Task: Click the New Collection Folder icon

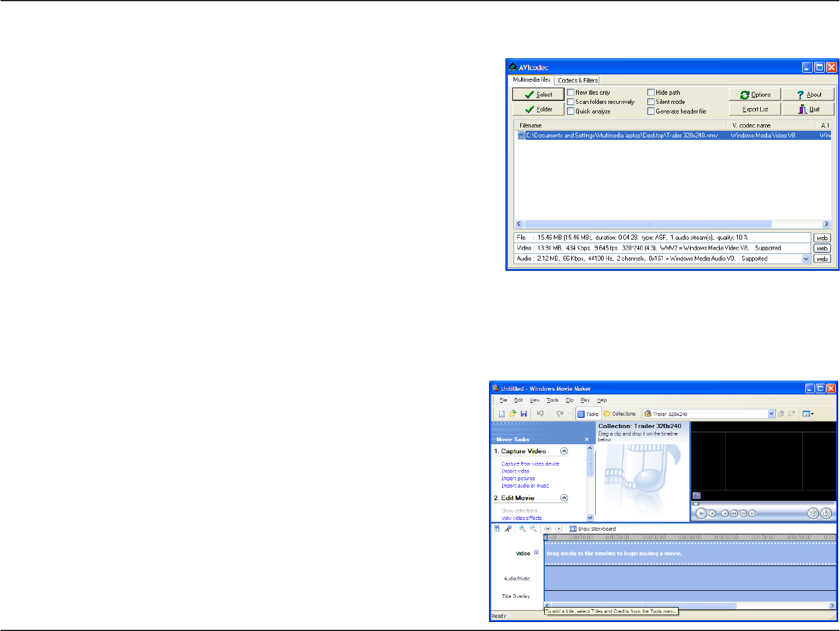Action: point(792,414)
